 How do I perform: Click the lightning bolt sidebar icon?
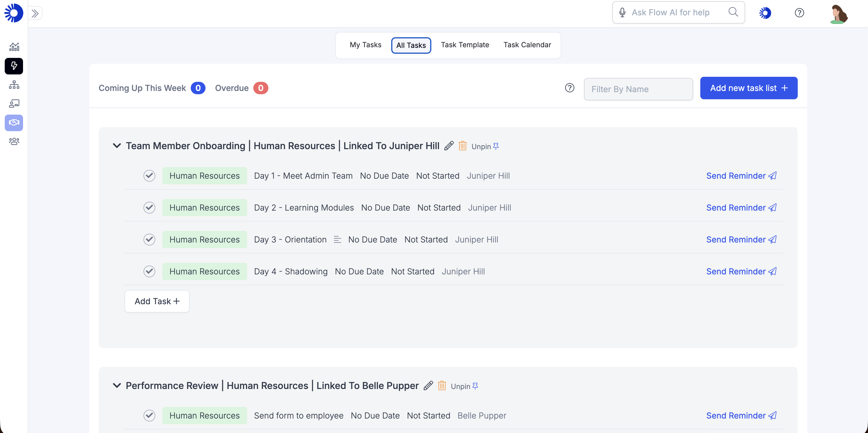click(14, 66)
